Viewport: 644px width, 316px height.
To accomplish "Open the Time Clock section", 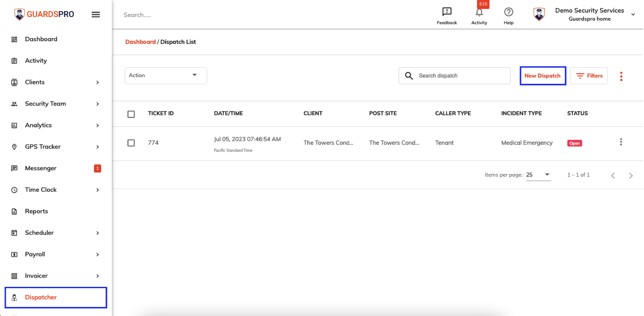I will [x=41, y=190].
